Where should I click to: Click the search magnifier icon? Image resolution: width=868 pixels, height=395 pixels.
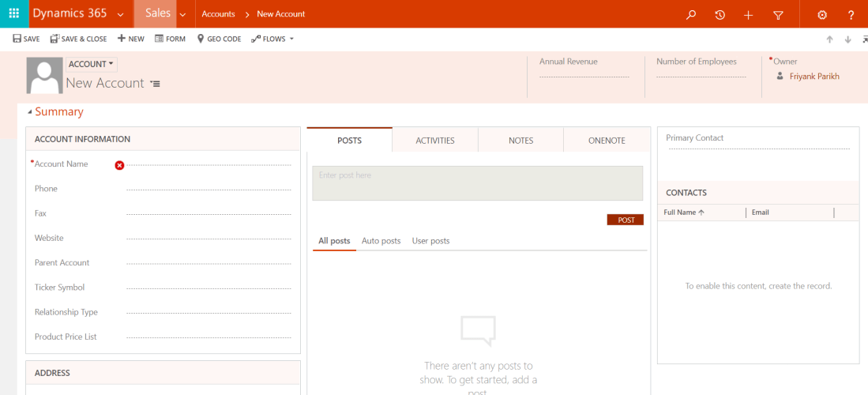(691, 15)
